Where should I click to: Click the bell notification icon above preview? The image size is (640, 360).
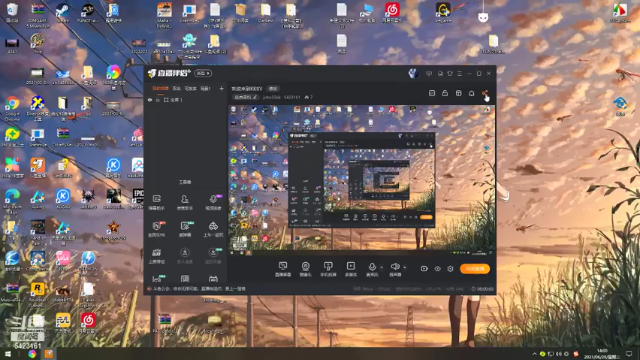(x=471, y=93)
